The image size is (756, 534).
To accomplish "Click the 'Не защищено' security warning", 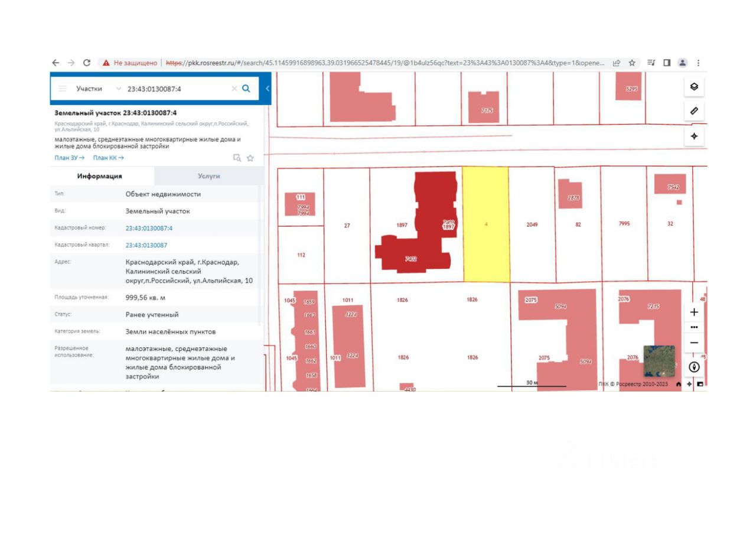I will [x=130, y=63].
